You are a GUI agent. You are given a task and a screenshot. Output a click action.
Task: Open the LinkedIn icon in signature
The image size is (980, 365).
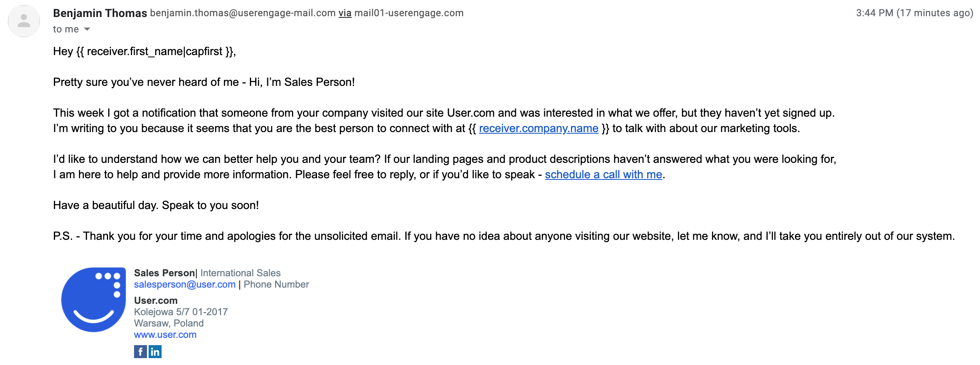pyautogui.click(x=155, y=352)
